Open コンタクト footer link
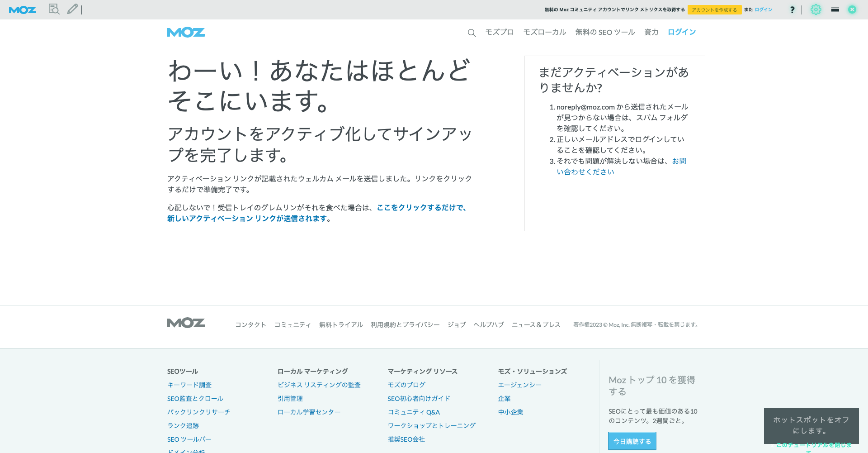Screen dimensions: 868x453 coord(250,324)
